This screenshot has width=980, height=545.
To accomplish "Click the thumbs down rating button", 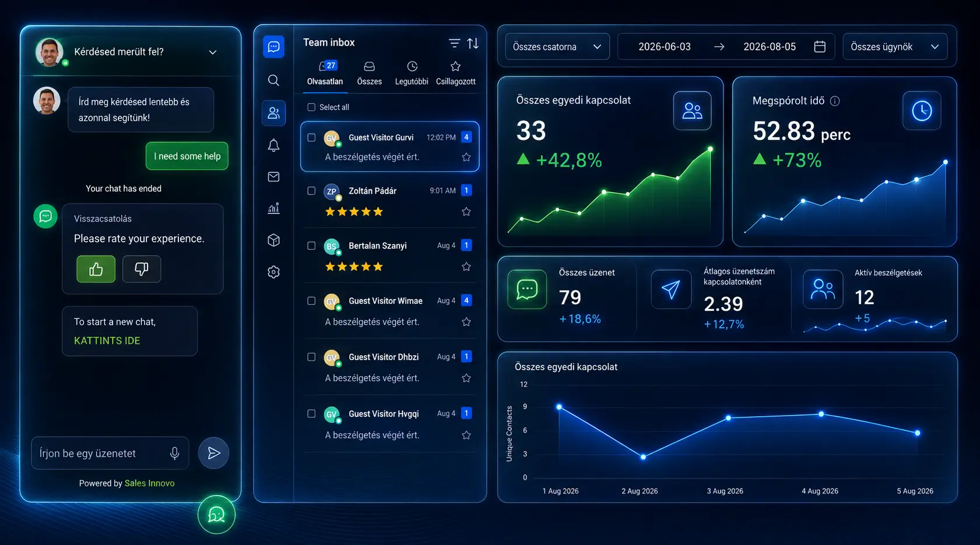I will click(142, 269).
